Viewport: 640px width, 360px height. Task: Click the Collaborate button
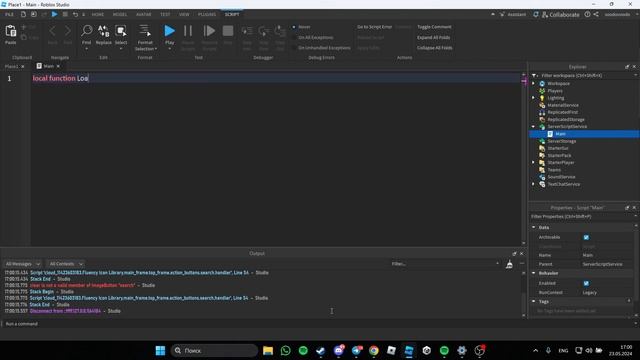[560, 14]
